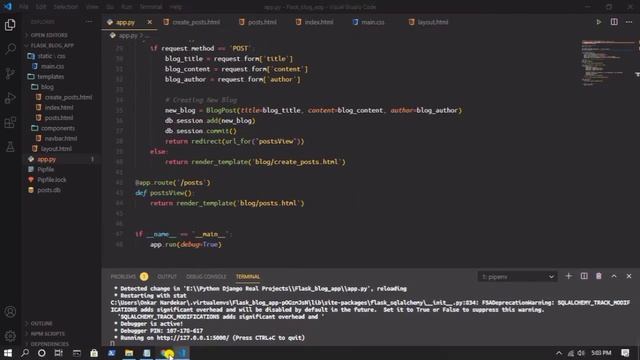
Task: Collapse FLASK_BLOG_APP folder section
Action: click(x=51, y=45)
